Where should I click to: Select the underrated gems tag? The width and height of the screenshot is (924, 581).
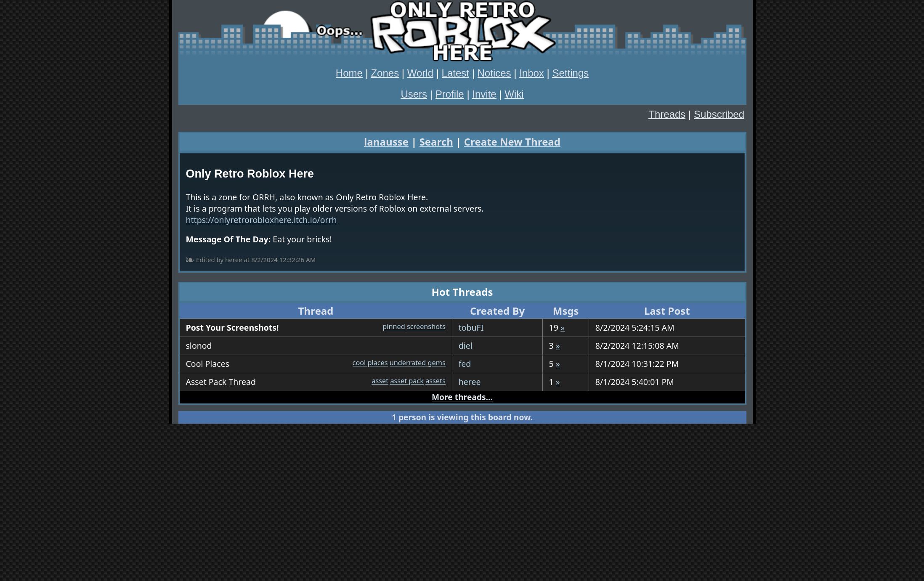tap(417, 363)
